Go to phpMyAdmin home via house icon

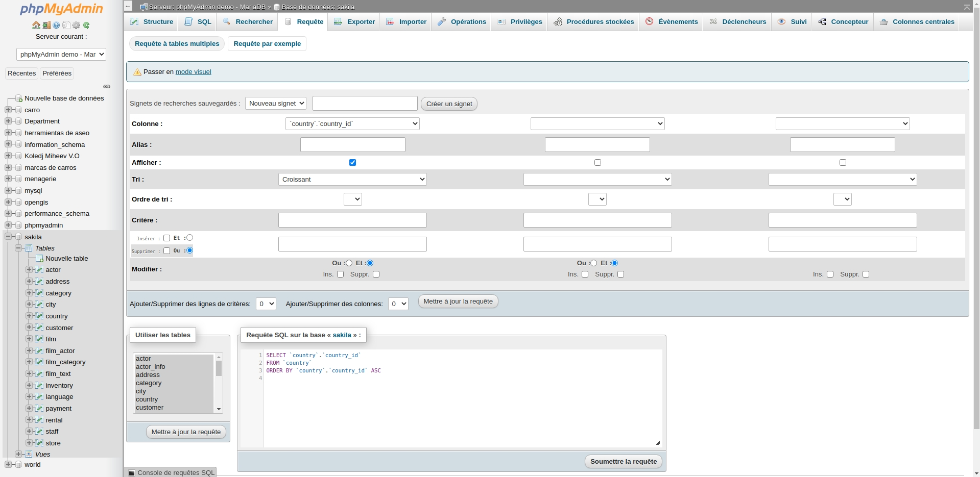pyautogui.click(x=36, y=25)
